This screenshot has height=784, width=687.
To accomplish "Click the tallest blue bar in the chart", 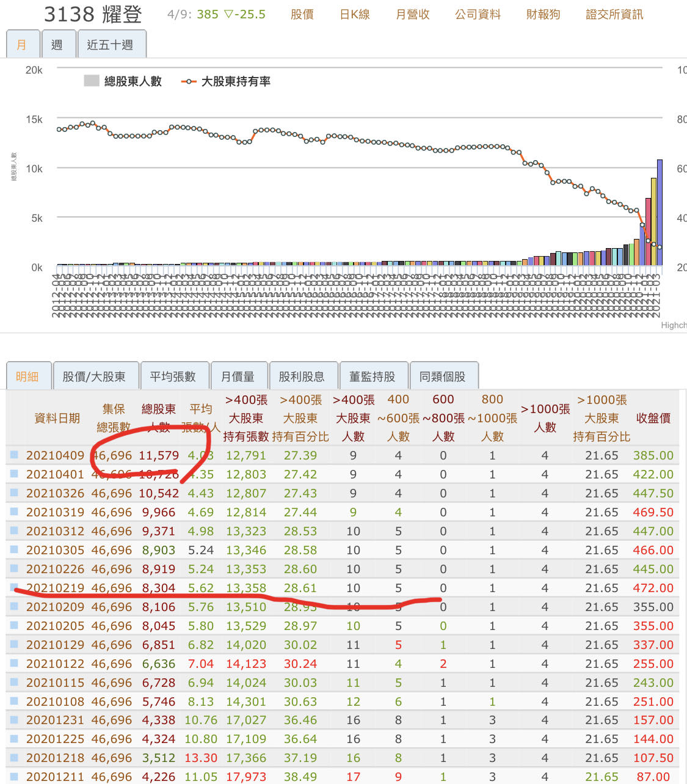I will point(660,214).
